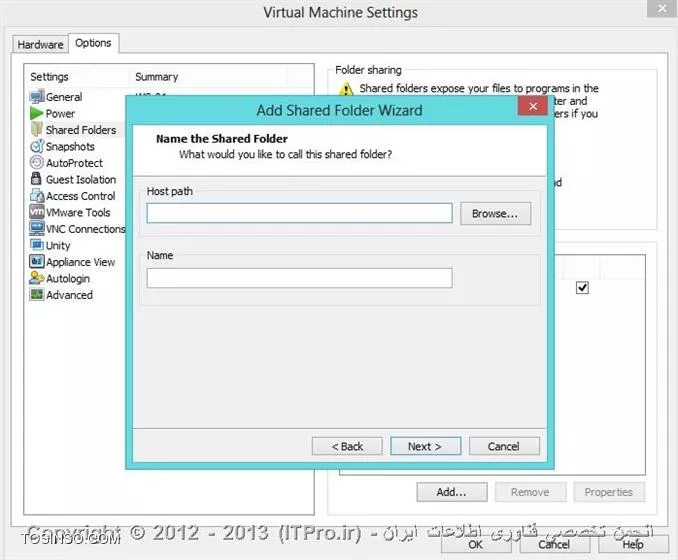Select the "VMware Tools" settings row
Viewport: 678px width, 560px height.
(x=77, y=212)
